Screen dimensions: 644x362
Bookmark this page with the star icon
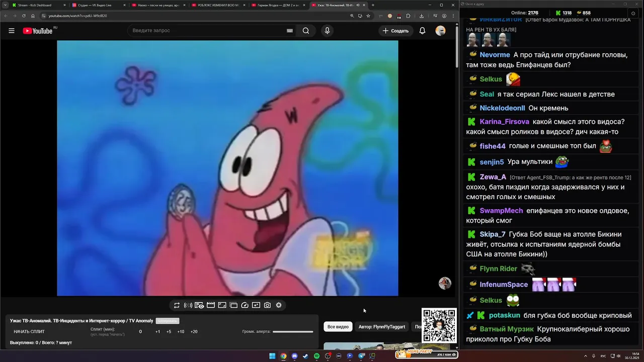[368, 16]
